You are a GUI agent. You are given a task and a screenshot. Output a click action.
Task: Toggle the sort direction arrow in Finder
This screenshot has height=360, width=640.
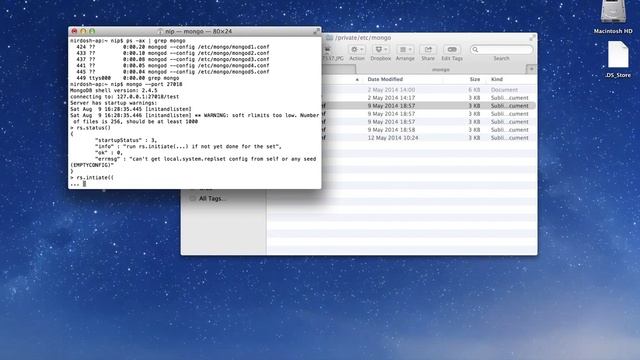click(357, 80)
